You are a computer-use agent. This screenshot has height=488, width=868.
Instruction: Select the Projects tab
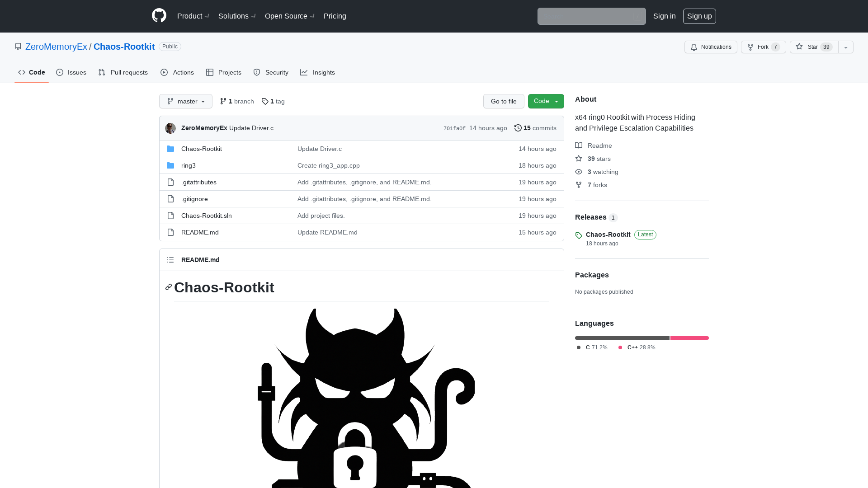223,72
